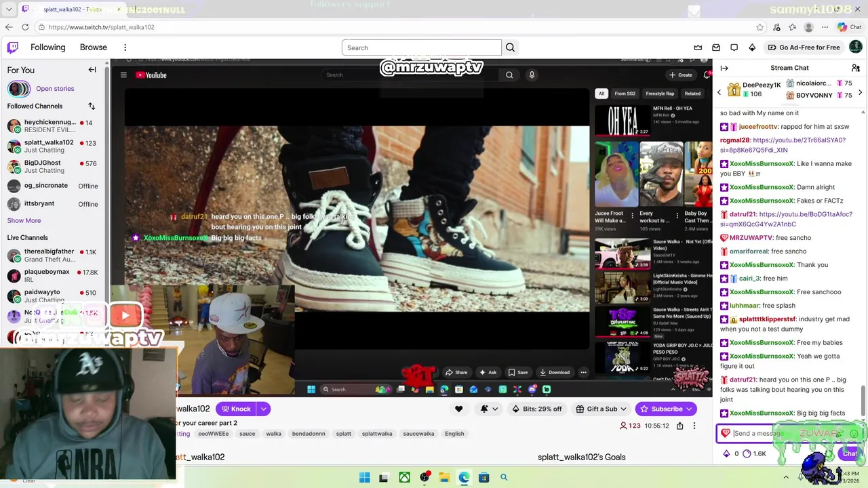Show previous gift leaderboard entries

click(x=719, y=92)
